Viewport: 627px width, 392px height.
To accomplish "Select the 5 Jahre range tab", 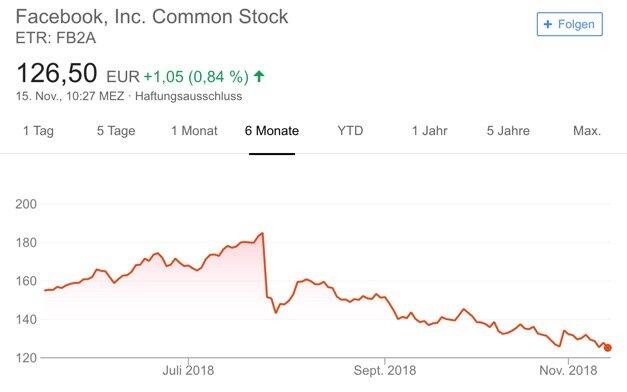I will click(x=508, y=131).
